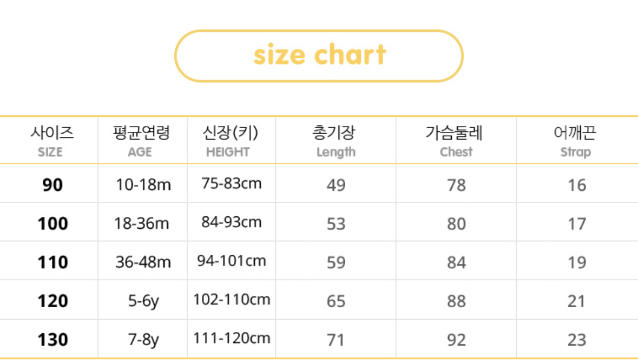
Task: Select the size 130 row label
Action: coord(52,340)
